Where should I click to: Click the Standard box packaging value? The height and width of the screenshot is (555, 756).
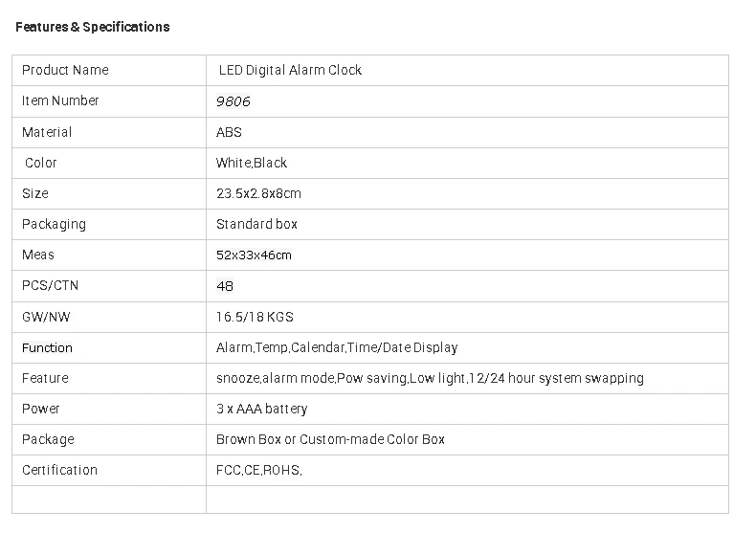(x=256, y=224)
